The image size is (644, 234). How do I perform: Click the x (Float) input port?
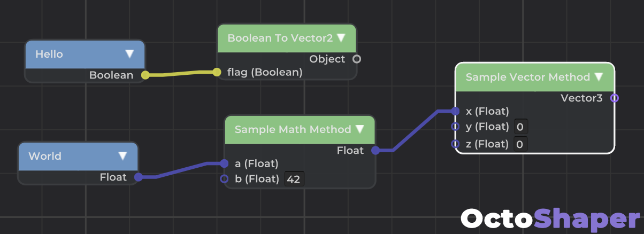(455, 111)
